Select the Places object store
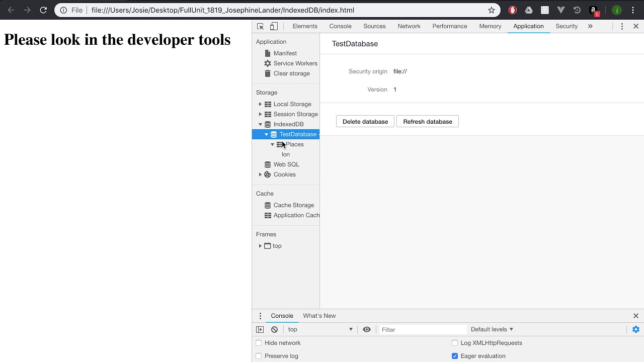 [x=295, y=144]
